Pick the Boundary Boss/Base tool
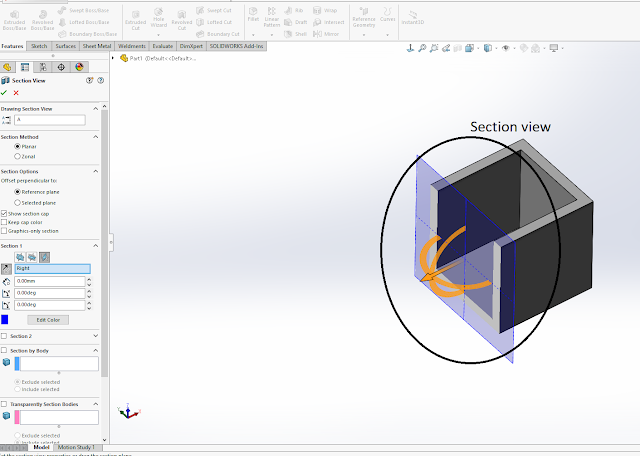This screenshot has height=456, width=640. click(87, 34)
